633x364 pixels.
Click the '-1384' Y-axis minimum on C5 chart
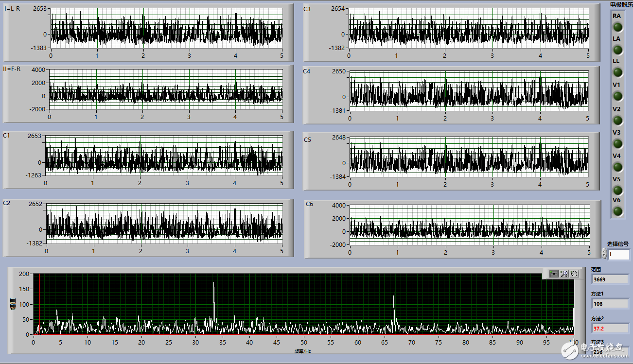tap(338, 177)
